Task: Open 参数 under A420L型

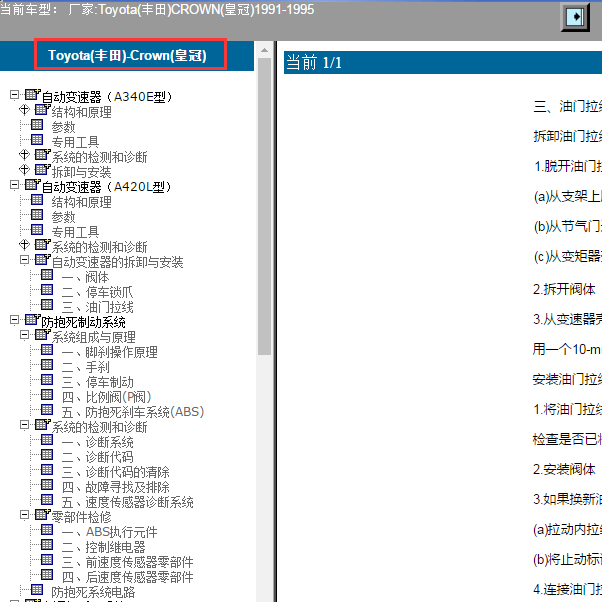Action: (x=63, y=217)
